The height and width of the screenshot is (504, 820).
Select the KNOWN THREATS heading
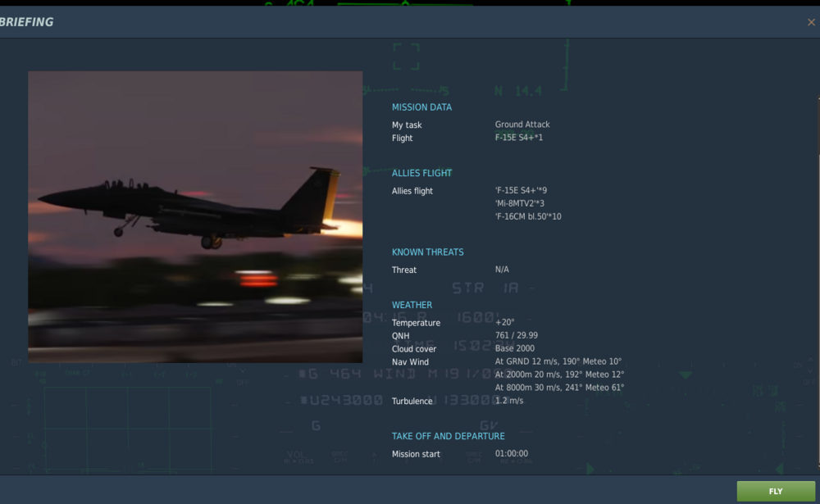click(x=427, y=252)
